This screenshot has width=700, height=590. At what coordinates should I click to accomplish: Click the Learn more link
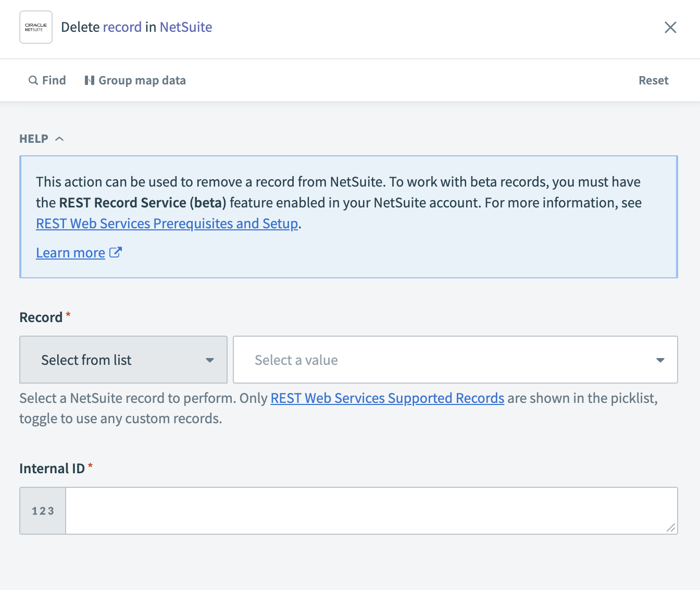pos(70,252)
